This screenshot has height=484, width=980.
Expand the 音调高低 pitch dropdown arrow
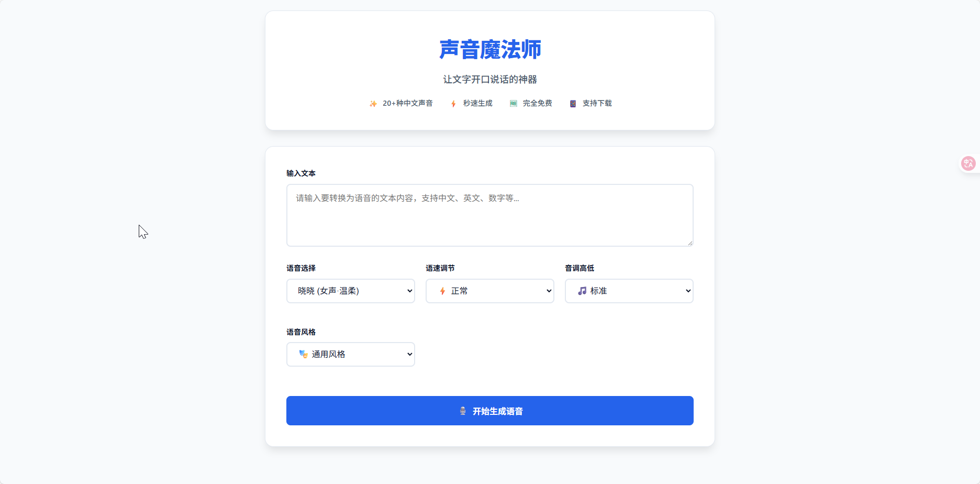[688, 291]
